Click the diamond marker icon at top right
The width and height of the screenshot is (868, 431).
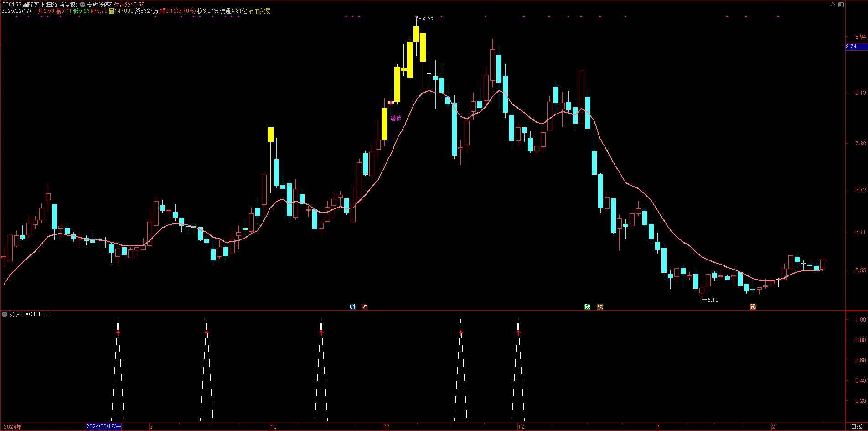click(832, 5)
